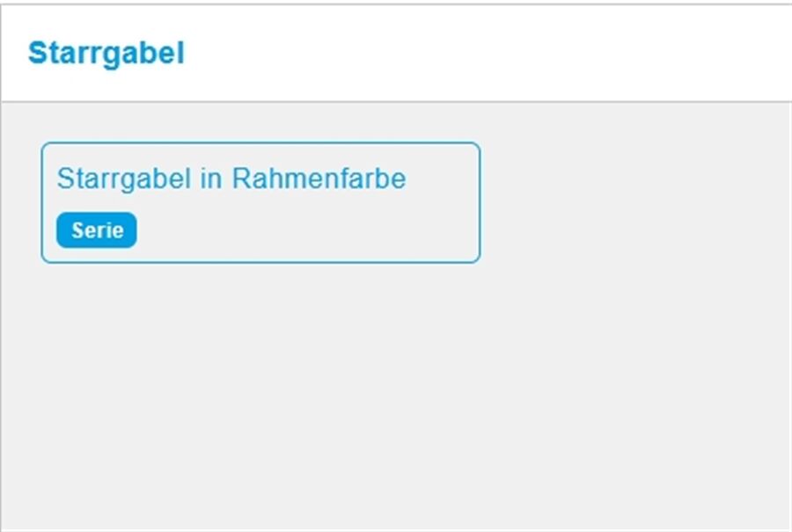Click the blue Serie badge
This screenshot has width=792, height=532.
97,230
